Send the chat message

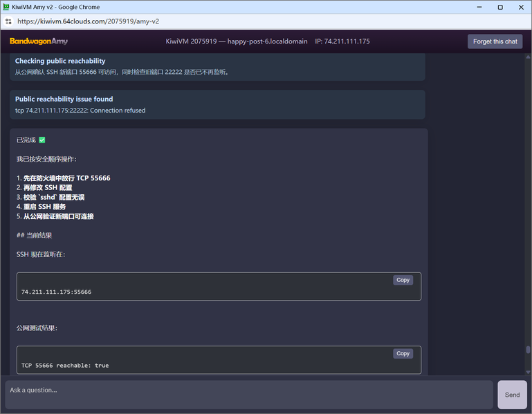tap(512, 395)
